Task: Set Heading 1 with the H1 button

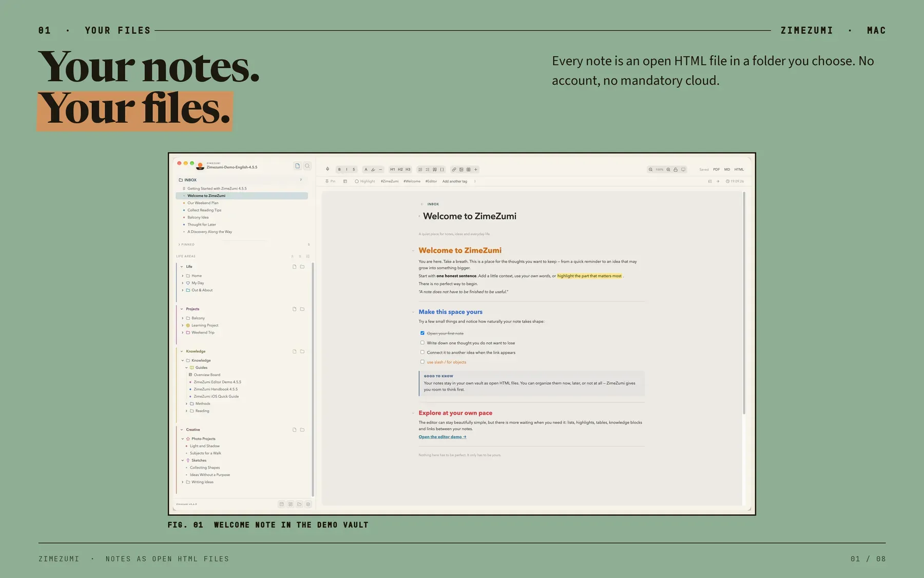Action: (x=393, y=170)
